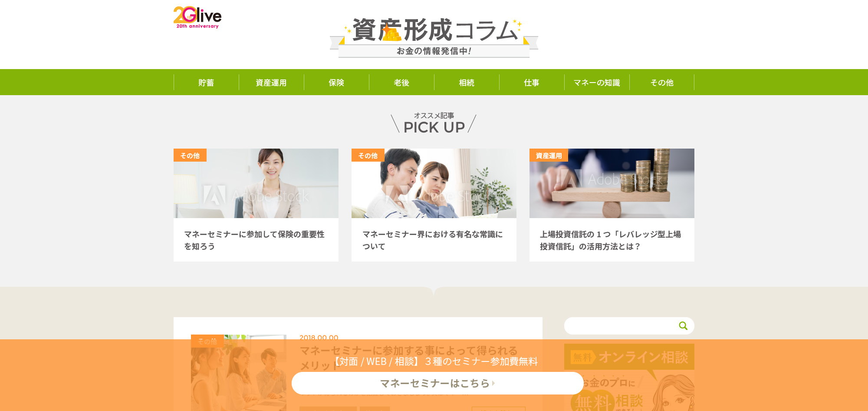
Task: Choose マネーの知識 in the green navigation bar
Action: pos(597,83)
